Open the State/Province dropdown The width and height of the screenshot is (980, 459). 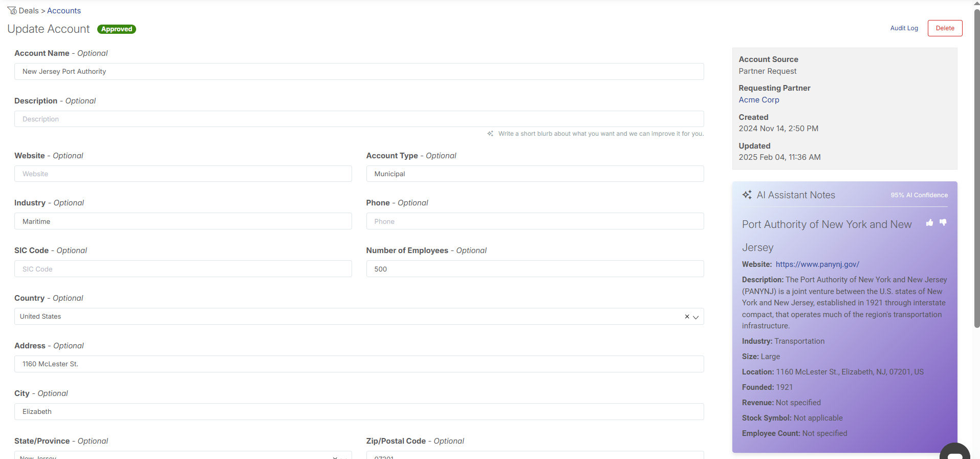(183, 455)
